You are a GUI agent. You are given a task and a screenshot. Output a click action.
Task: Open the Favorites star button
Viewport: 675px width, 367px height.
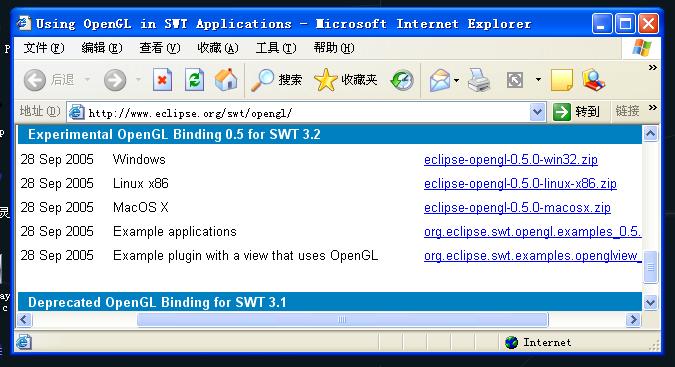[x=346, y=80]
